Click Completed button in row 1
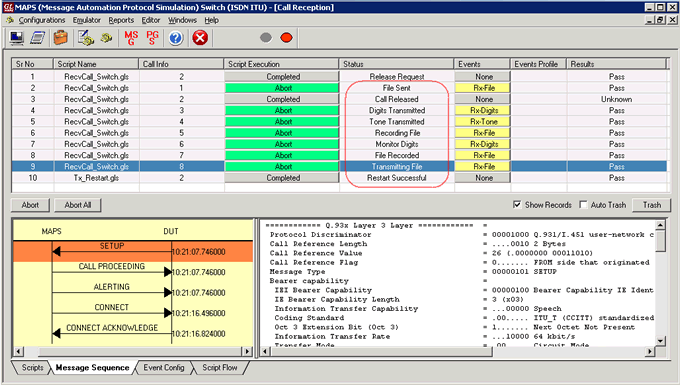The image size is (680, 385). point(282,77)
